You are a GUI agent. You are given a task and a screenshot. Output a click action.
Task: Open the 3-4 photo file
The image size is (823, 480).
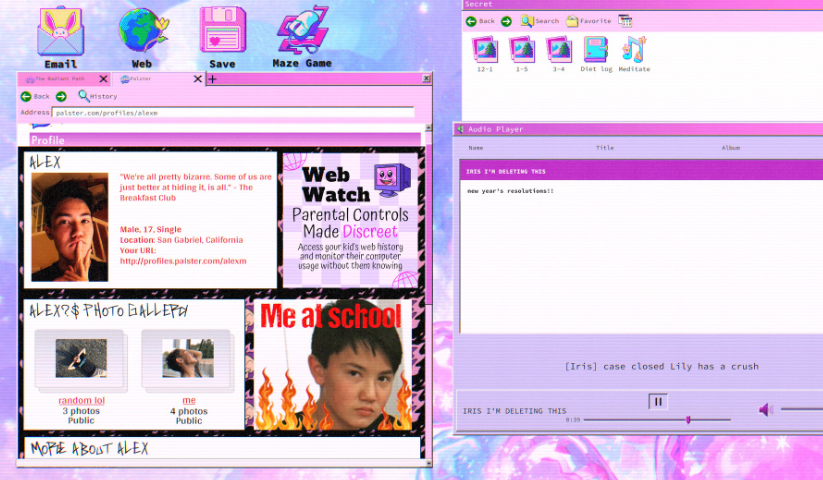pyautogui.click(x=558, y=54)
